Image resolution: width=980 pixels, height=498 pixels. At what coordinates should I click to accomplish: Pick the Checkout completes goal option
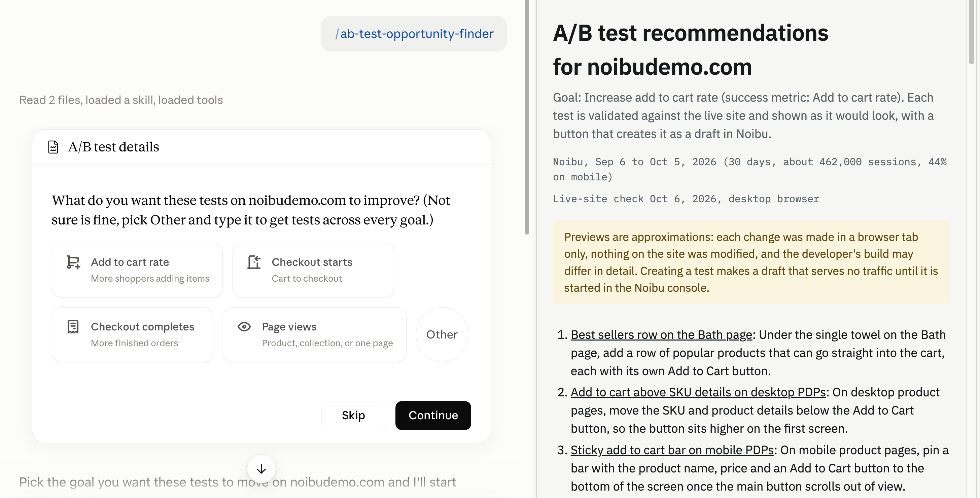pyautogui.click(x=132, y=335)
